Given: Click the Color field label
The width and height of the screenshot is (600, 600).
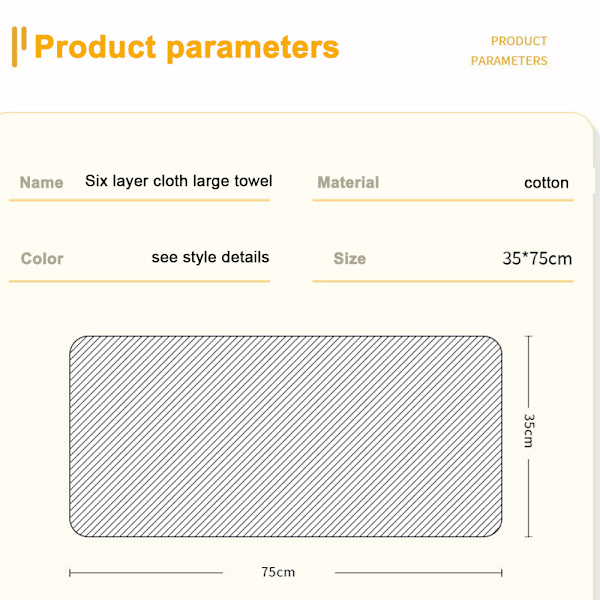Looking at the screenshot, I should [42, 259].
